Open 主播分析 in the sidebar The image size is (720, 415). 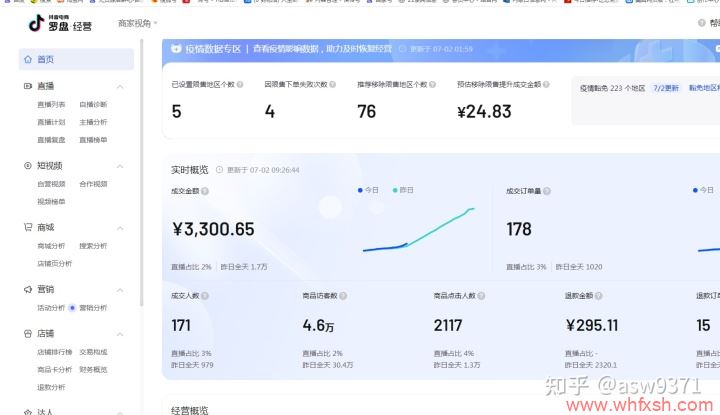pyautogui.click(x=93, y=122)
